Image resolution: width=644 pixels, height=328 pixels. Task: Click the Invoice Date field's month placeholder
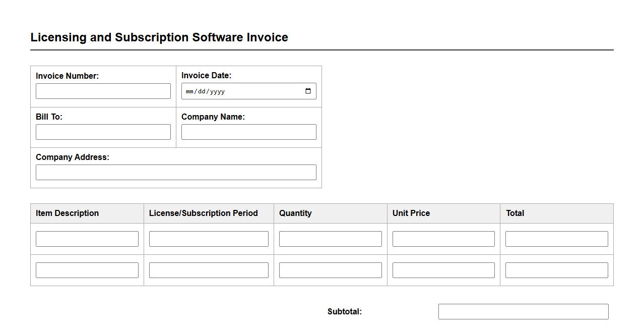(189, 91)
